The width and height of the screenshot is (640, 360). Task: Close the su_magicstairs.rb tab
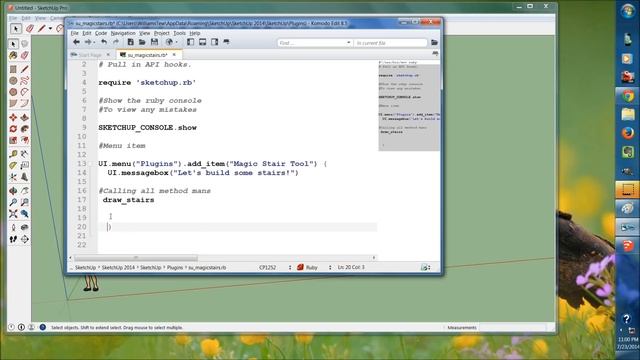pyautogui.click(x=174, y=54)
